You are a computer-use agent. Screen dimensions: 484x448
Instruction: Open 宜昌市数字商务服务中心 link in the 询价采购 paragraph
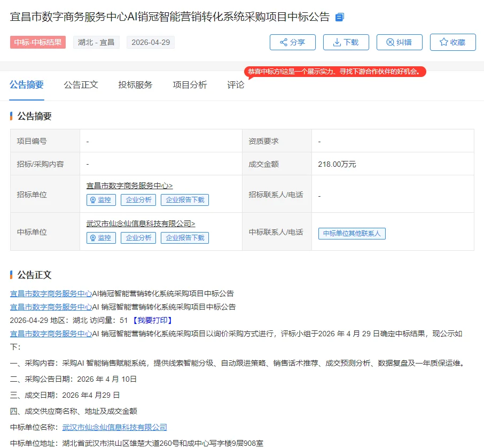[51, 334]
